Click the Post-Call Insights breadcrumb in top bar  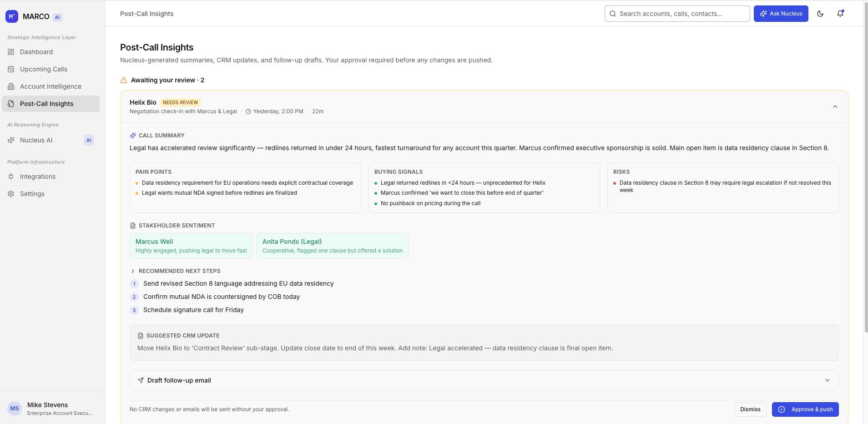[x=146, y=14]
